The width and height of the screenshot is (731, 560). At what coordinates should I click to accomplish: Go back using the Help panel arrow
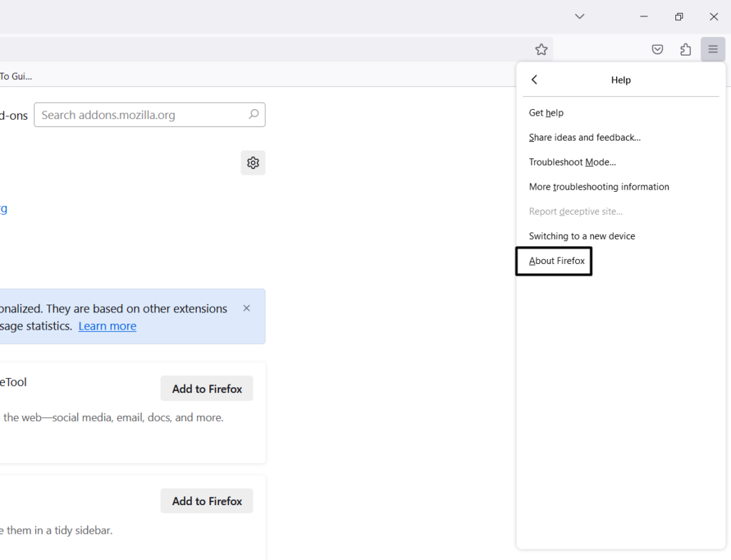coord(535,80)
